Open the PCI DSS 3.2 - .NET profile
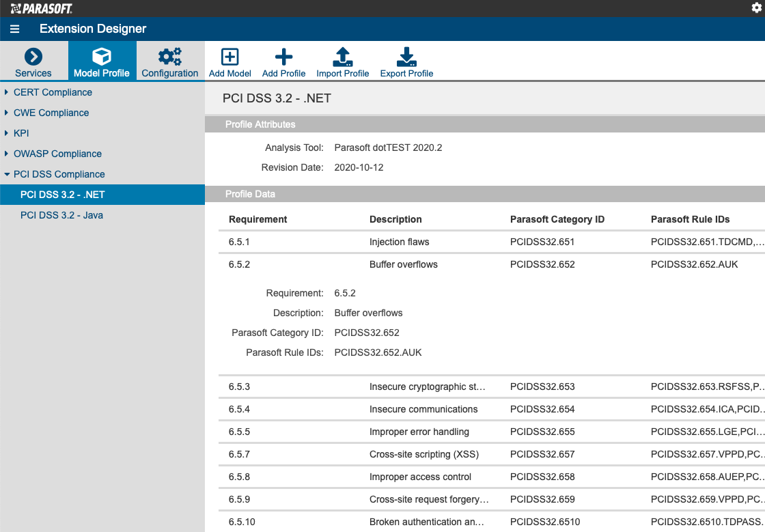 pos(102,195)
